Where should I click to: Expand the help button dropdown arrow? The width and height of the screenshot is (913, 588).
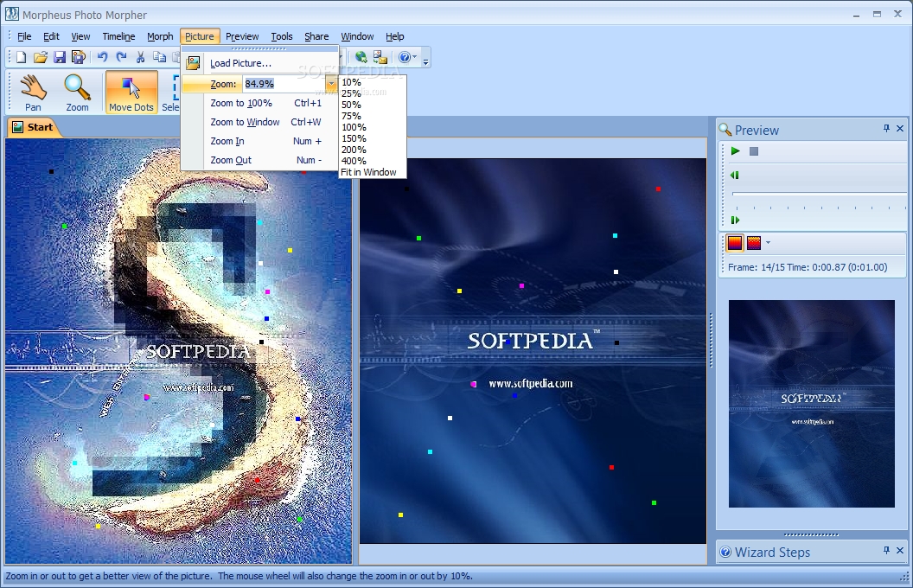[x=415, y=57]
